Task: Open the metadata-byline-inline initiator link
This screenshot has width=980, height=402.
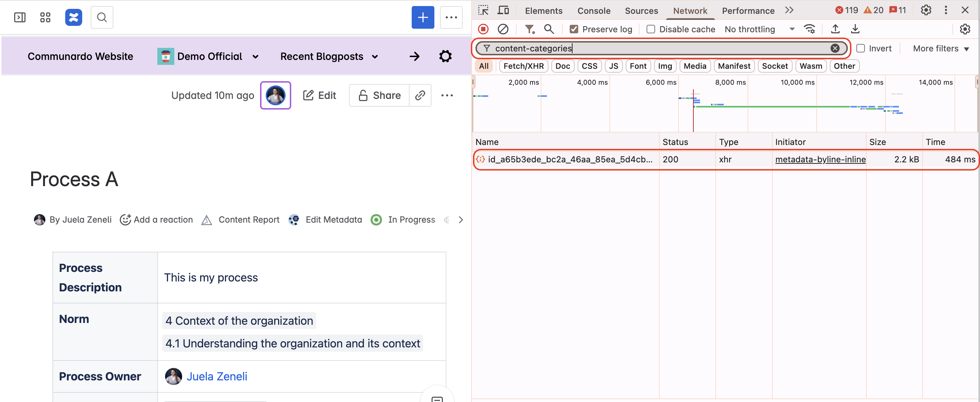Action: pos(820,159)
